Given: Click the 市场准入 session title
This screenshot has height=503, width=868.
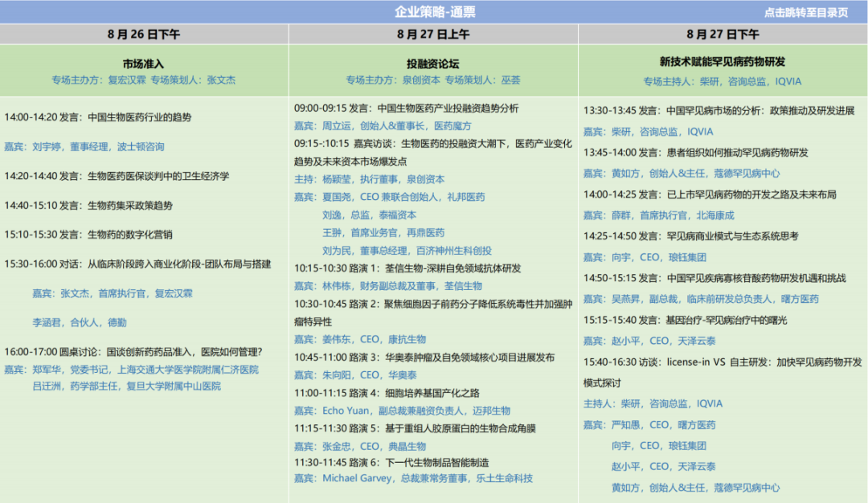Looking at the screenshot, I should [144, 63].
